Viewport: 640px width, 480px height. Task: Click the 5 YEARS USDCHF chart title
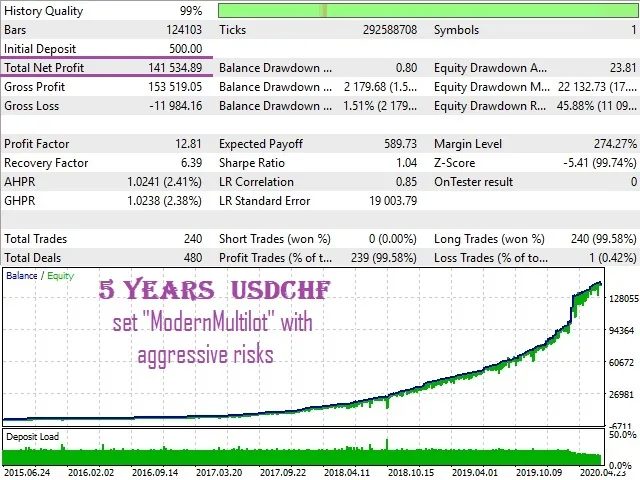click(x=214, y=290)
